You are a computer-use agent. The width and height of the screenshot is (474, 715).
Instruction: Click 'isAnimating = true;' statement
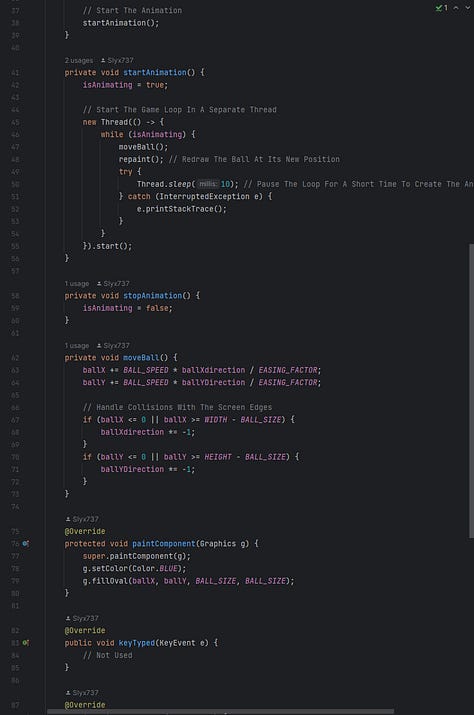point(125,85)
